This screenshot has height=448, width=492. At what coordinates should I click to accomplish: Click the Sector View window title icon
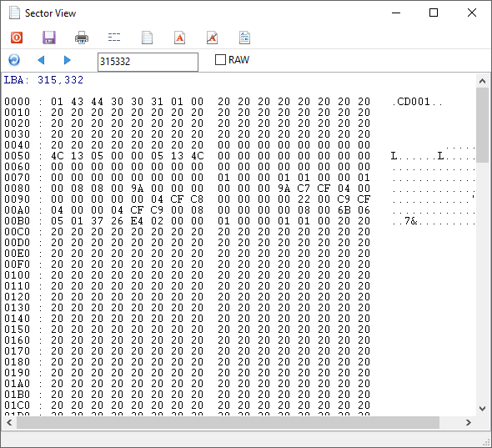[x=14, y=13]
